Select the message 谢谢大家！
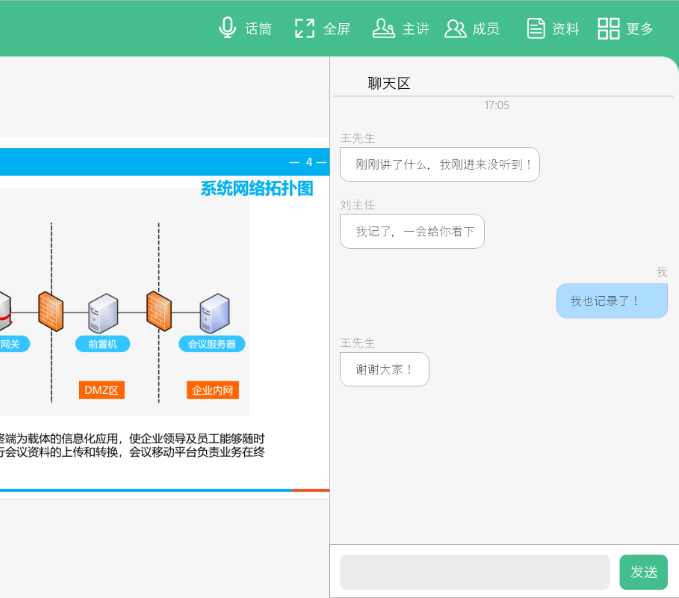Viewport: 679px width, 598px height. (385, 369)
